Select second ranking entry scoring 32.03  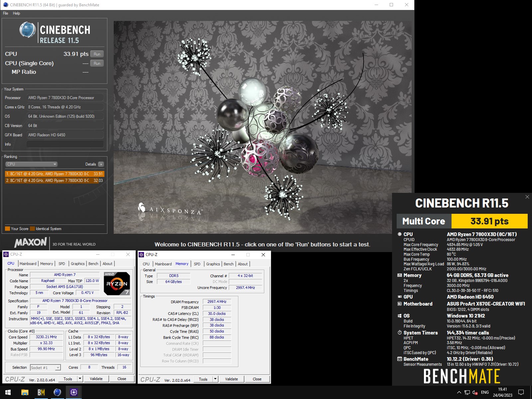click(55, 181)
